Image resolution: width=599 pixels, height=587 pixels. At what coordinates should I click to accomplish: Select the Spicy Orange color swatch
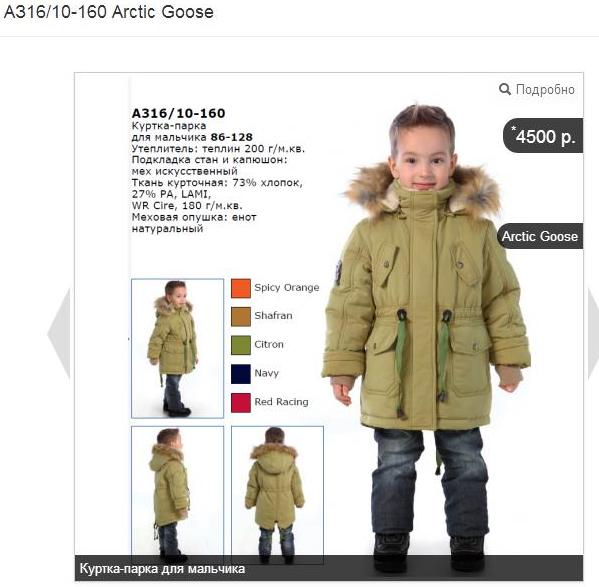(x=241, y=288)
